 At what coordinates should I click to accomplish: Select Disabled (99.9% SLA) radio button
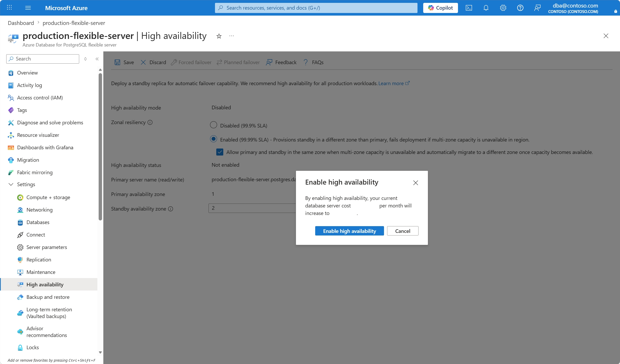[x=213, y=125]
